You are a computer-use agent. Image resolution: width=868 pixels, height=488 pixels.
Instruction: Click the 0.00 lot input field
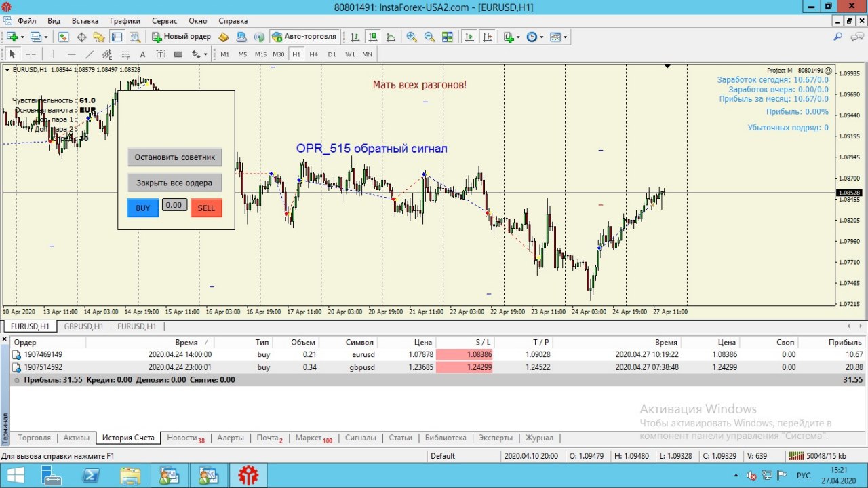point(174,204)
